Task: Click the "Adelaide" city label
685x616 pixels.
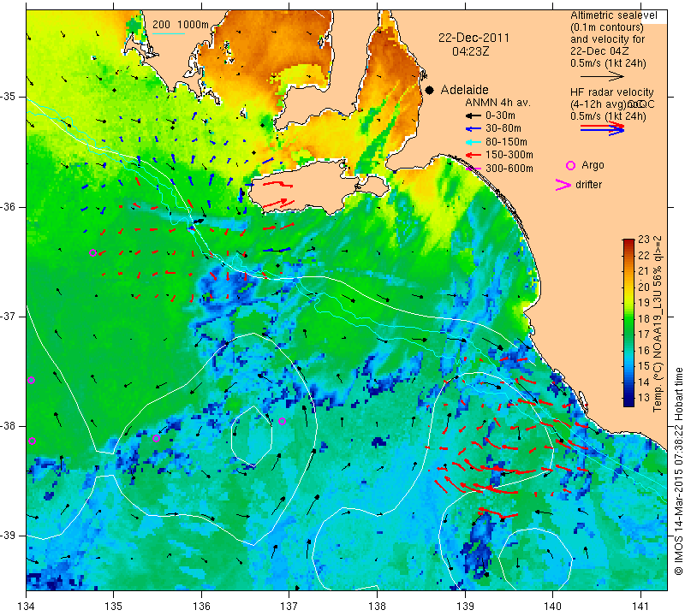Action: [464, 90]
